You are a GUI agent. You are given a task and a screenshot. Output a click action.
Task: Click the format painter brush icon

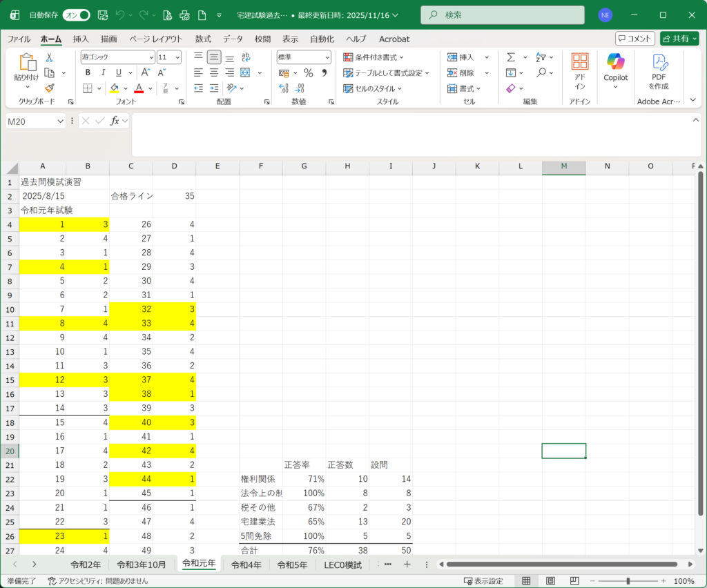coord(49,88)
